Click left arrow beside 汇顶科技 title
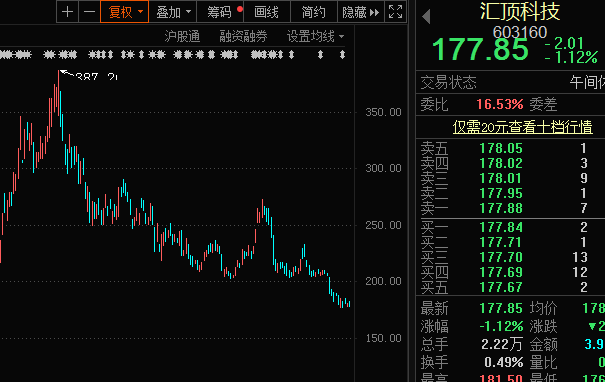This screenshot has height=382, width=605. click(x=426, y=16)
